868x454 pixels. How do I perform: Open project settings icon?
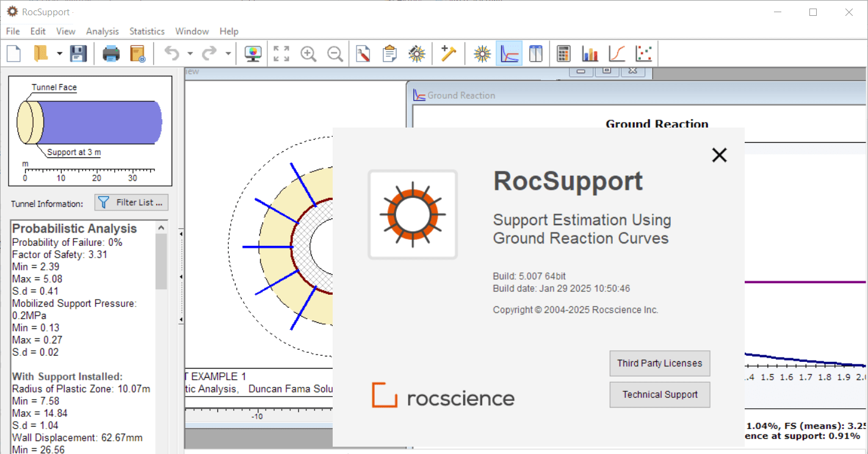click(363, 54)
